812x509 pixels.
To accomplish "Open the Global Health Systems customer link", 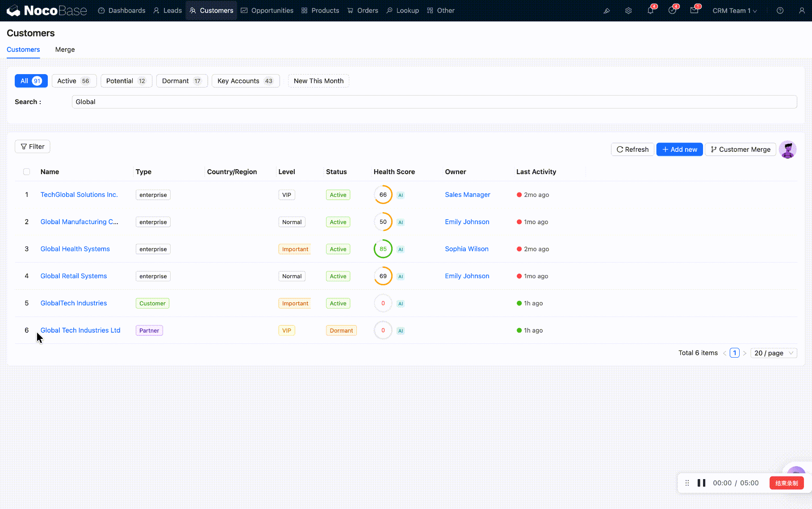I will click(x=75, y=249).
